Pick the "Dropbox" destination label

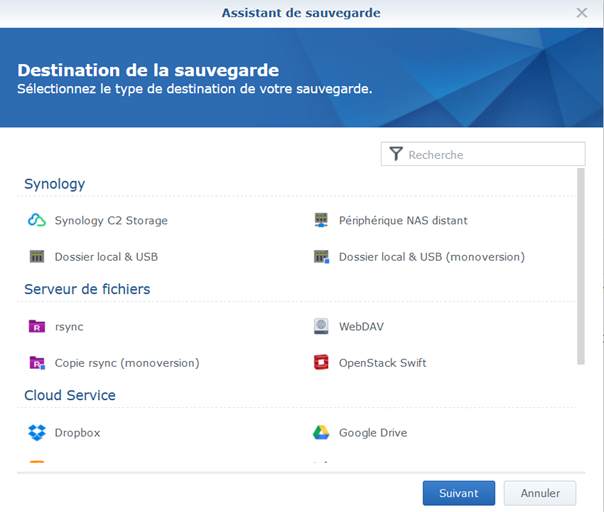click(77, 433)
